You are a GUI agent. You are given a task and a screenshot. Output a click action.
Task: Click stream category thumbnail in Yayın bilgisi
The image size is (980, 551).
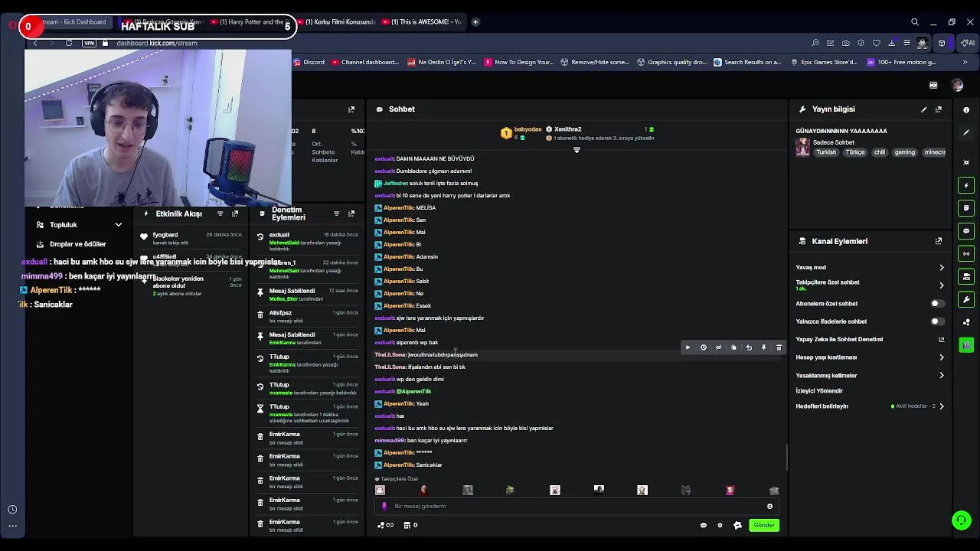coord(802,147)
